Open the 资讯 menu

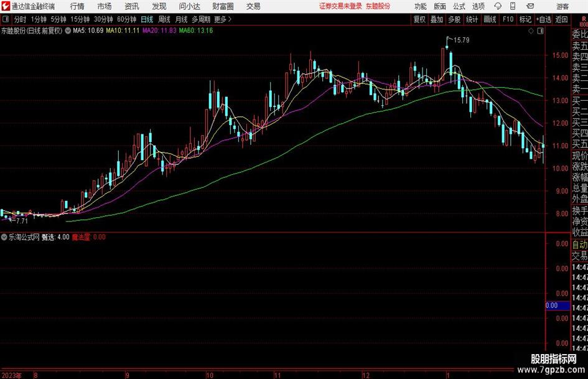coord(132,6)
